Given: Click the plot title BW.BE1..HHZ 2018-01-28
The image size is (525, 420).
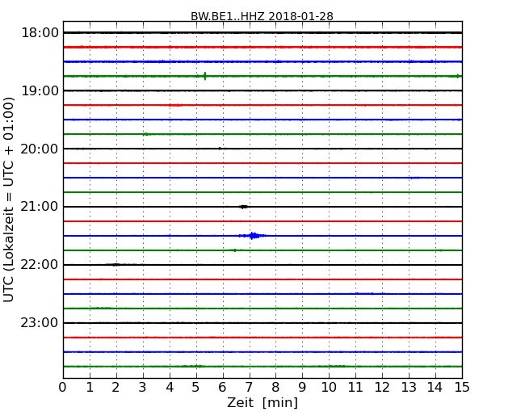Looking at the screenshot, I should [262, 16].
